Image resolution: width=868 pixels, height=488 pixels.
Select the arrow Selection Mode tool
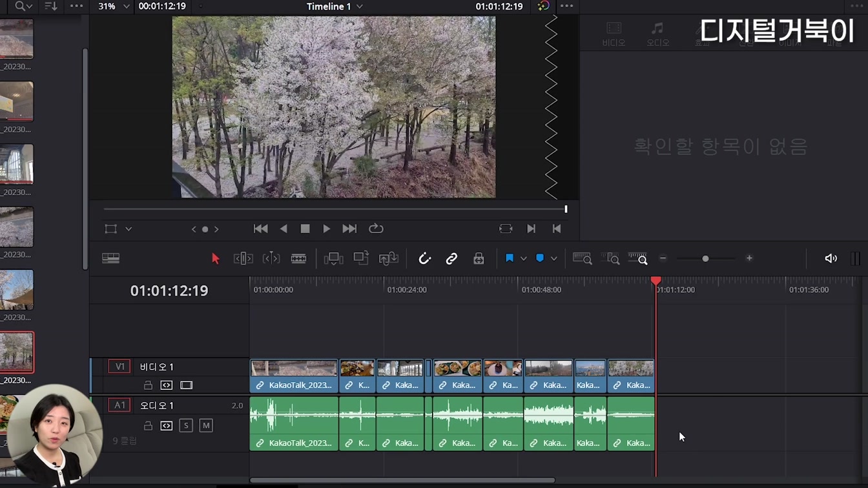(216, 258)
